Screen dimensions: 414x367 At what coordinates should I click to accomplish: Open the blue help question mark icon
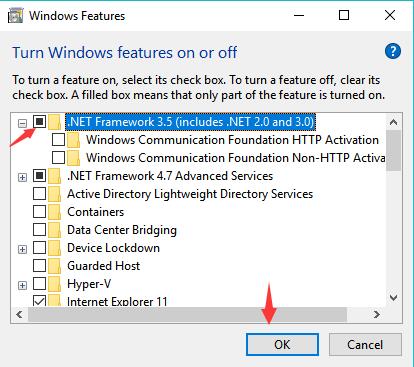point(393,52)
